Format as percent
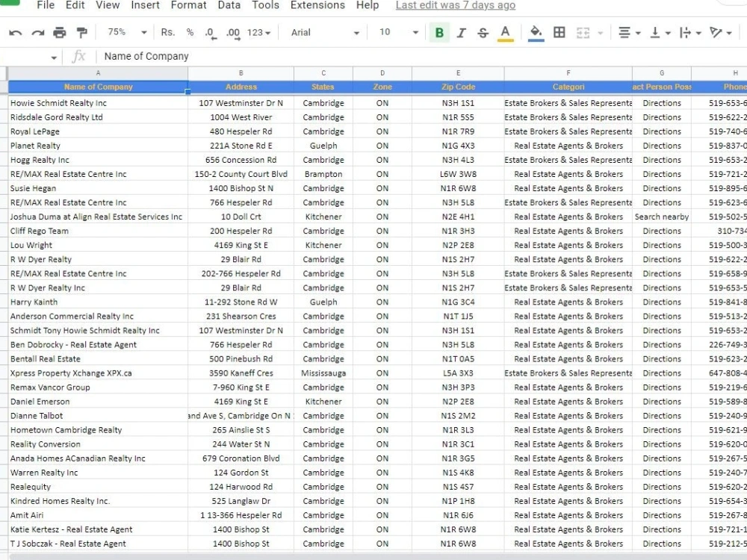Screen dimensions: 747x560 coord(190,32)
